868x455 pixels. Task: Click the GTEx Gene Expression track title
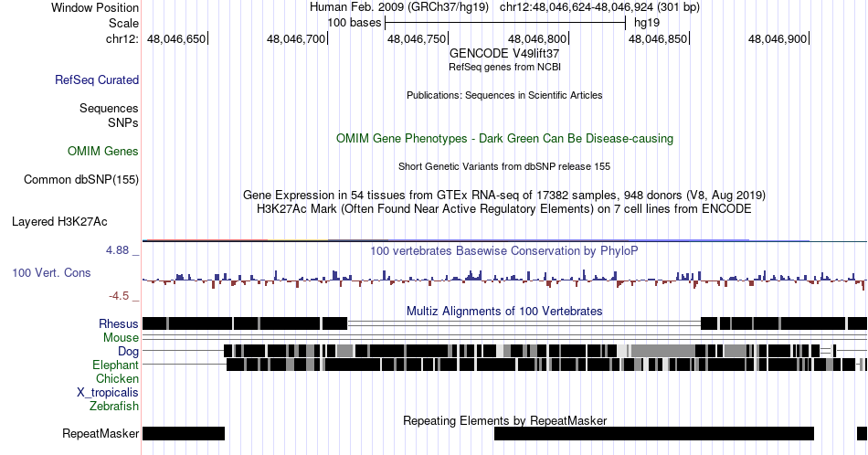[504, 195]
